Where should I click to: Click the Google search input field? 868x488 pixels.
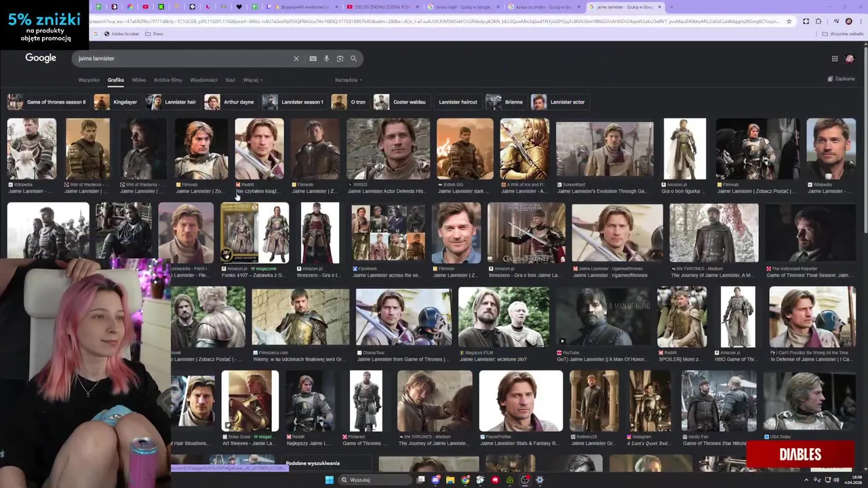coord(183,58)
